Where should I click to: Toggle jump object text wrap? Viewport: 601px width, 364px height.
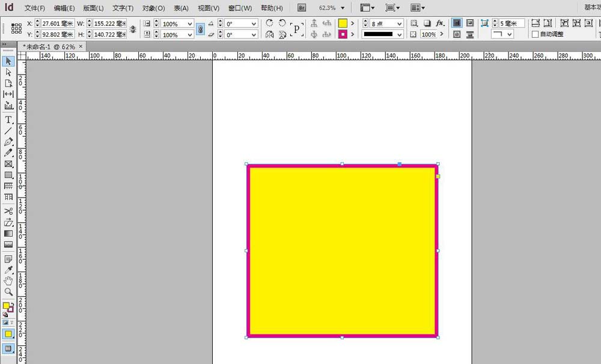click(x=470, y=34)
